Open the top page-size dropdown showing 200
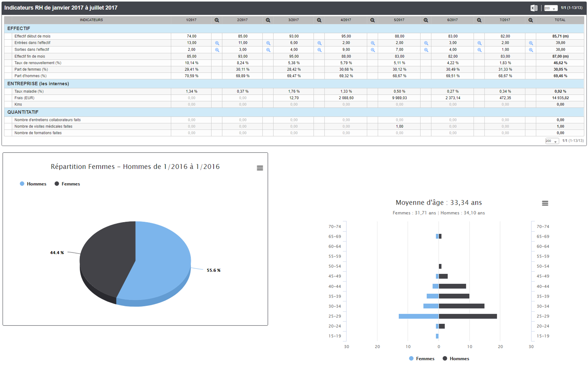The height and width of the screenshot is (369, 588). click(550, 8)
